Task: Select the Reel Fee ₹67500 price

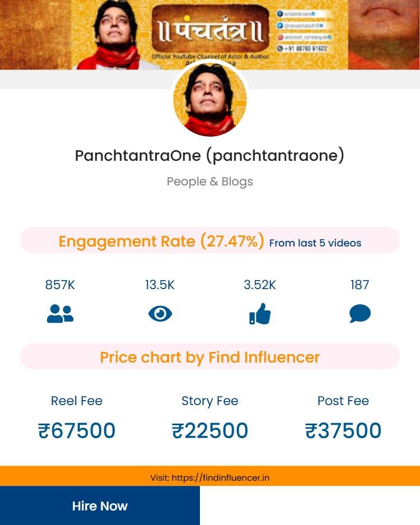Action: click(77, 430)
